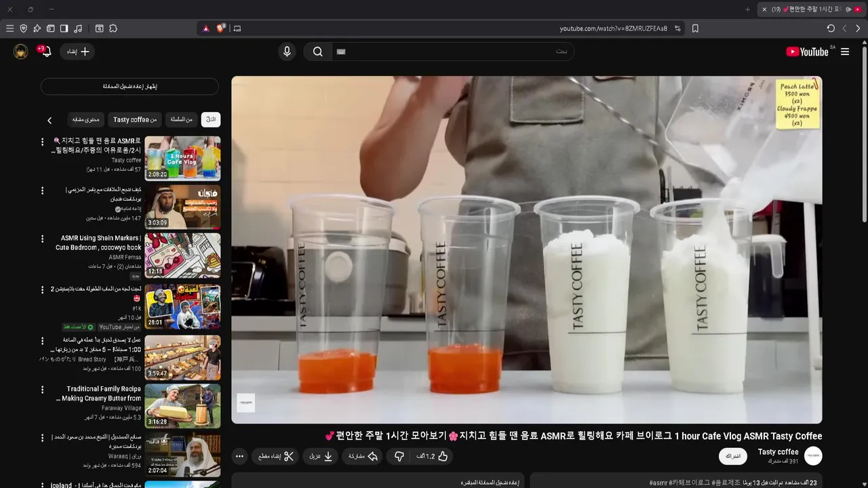Go forward with the right arrow
The height and width of the screenshot is (488, 868).
click(858, 28)
